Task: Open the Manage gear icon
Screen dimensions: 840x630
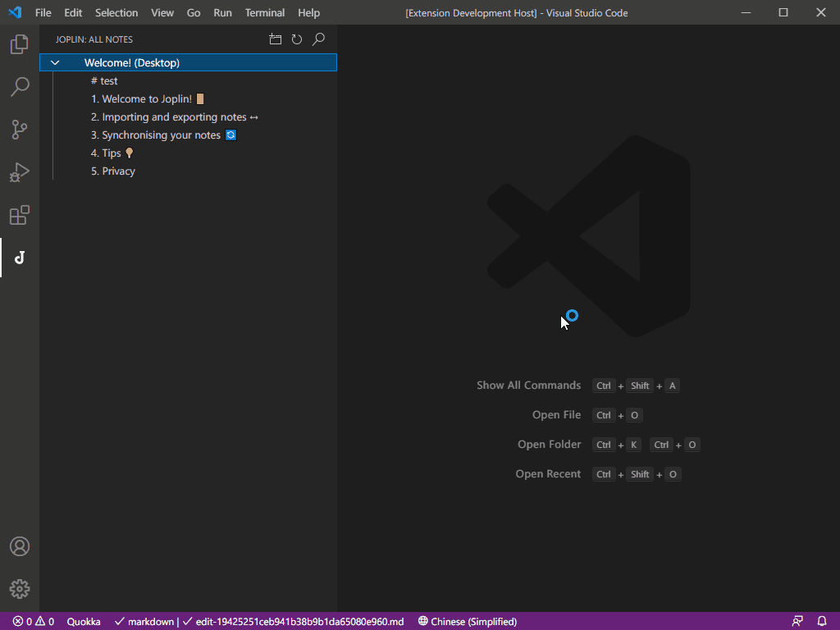Action: (20, 589)
